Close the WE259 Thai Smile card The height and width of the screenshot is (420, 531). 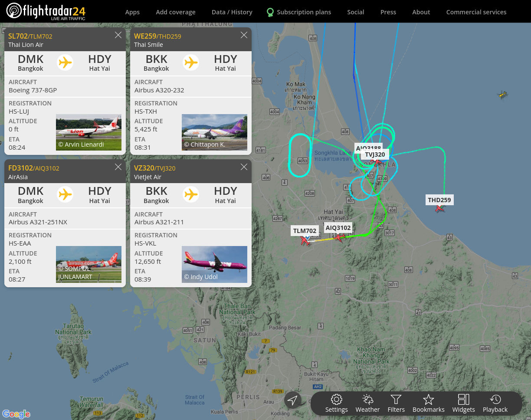[x=244, y=35]
